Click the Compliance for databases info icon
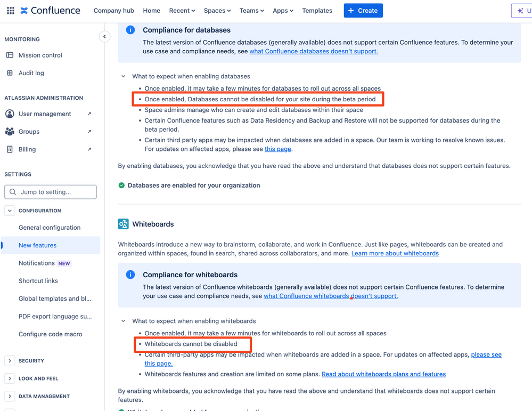Viewport: 532px width, 411px height. point(130,30)
